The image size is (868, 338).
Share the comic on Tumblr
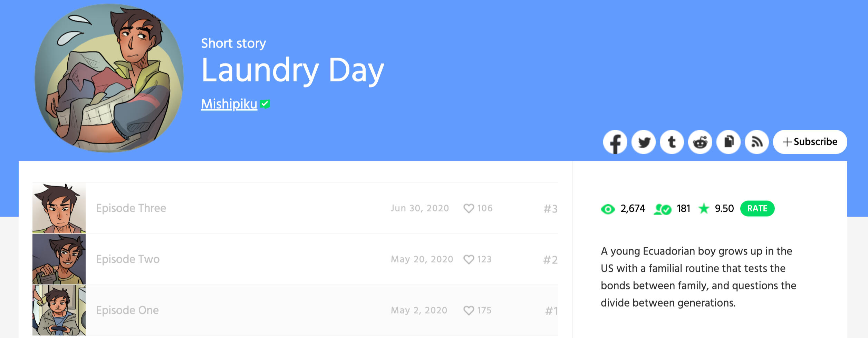point(672,142)
